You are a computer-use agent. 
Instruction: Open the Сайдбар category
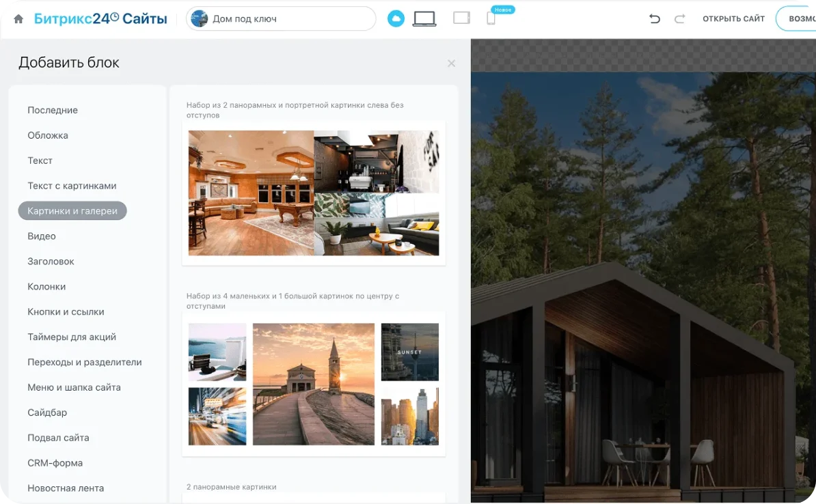click(x=47, y=412)
